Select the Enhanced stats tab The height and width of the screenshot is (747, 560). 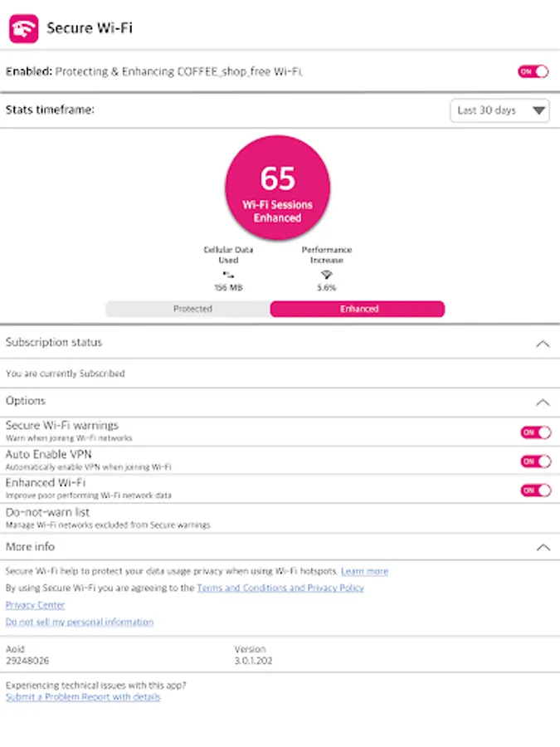click(x=358, y=309)
